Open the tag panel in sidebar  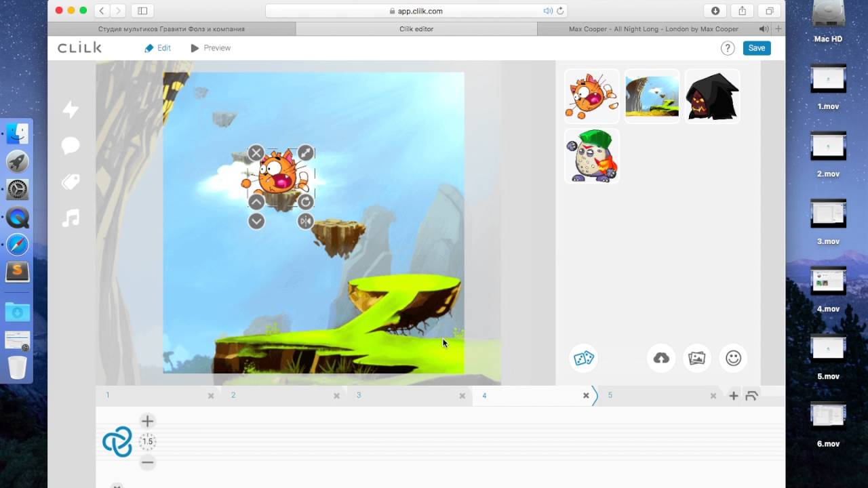click(x=71, y=182)
